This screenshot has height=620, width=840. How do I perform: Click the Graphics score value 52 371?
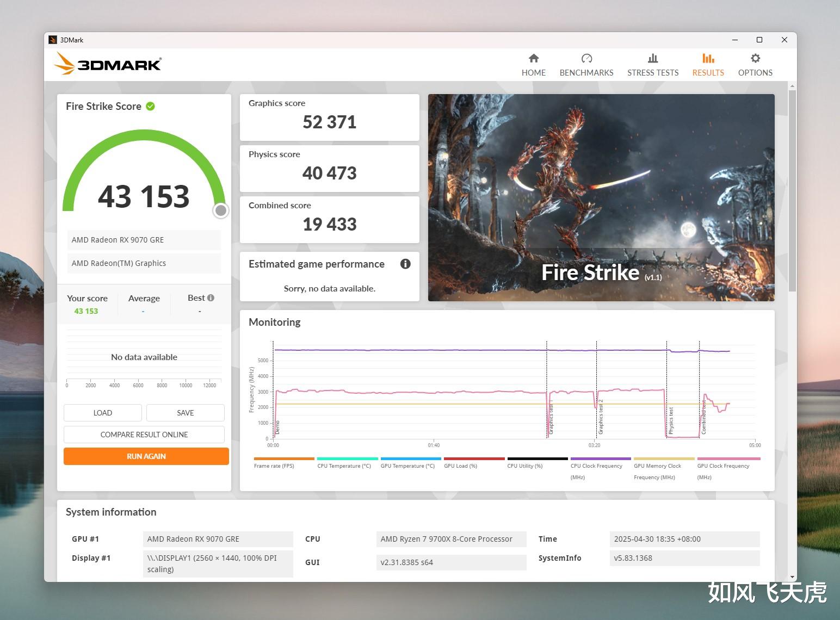(330, 122)
